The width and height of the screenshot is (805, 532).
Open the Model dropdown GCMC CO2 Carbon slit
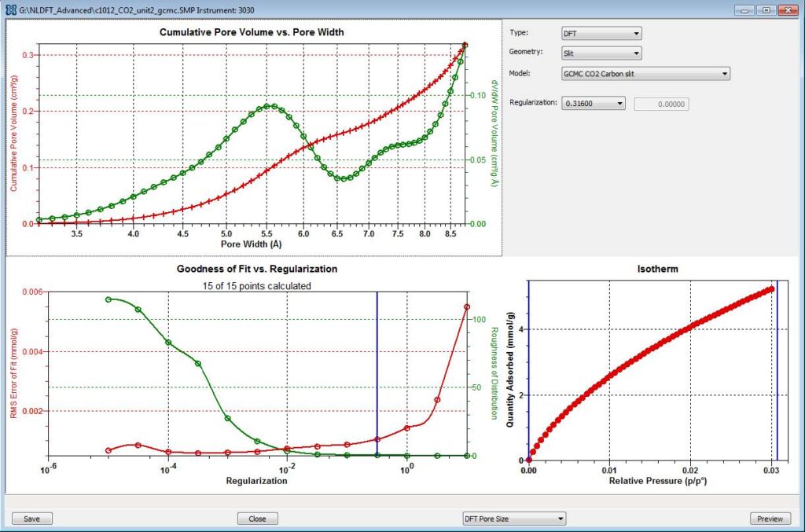(645, 74)
